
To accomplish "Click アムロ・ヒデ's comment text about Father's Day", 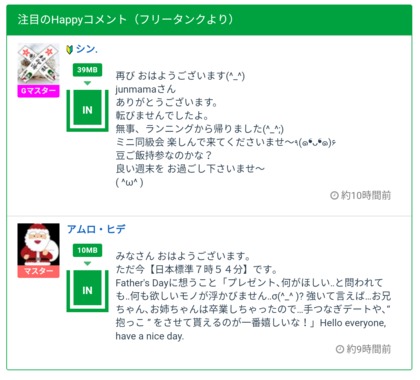I will click(253, 296).
